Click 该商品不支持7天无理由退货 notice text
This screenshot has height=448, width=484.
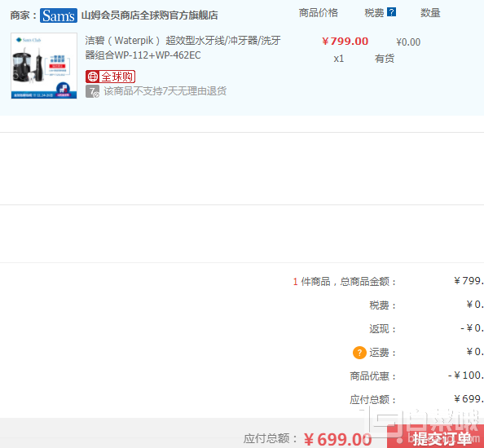165,91
